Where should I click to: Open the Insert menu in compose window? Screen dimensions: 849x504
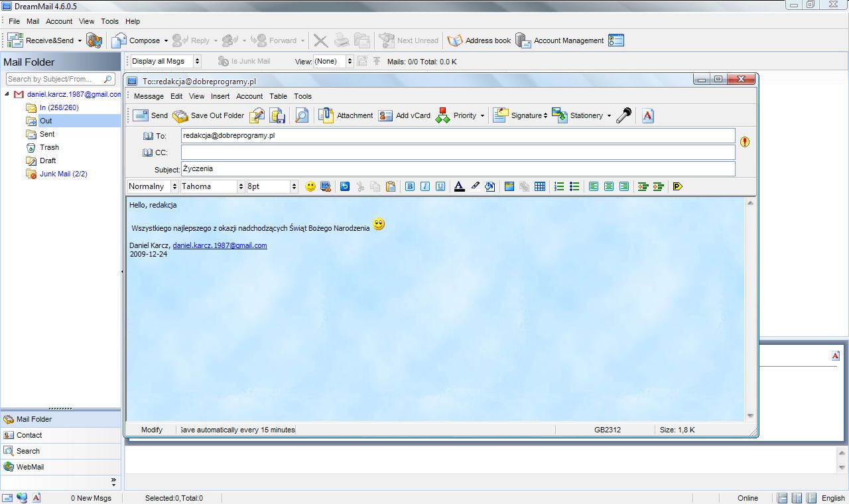tap(220, 96)
